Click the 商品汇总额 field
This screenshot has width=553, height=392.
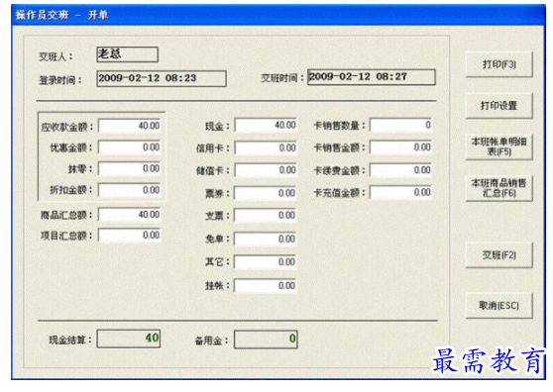pos(130,215)
